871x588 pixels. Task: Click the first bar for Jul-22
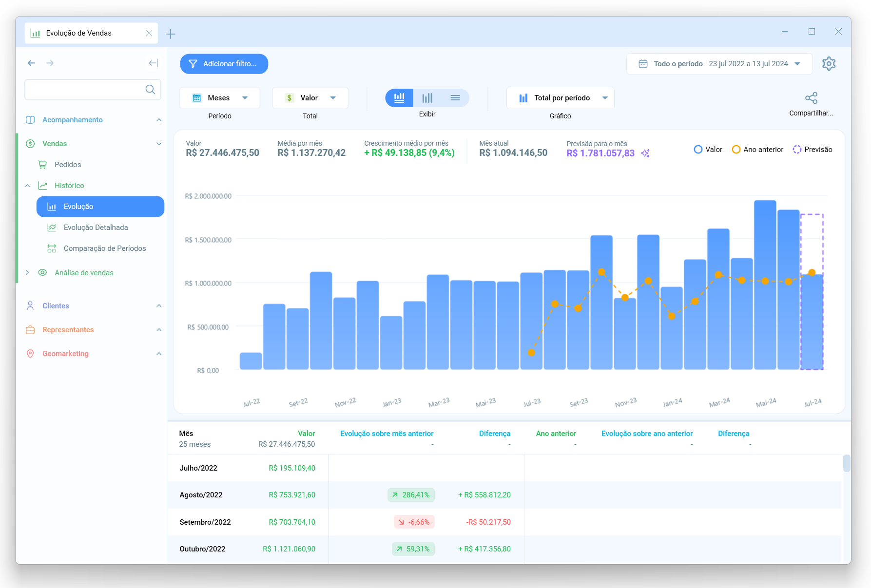pyautogui.click(x=251, y=361)
